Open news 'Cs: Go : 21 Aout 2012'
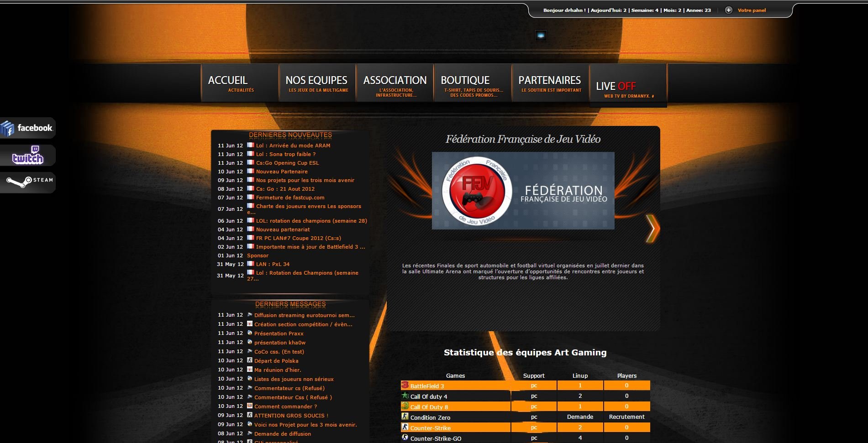 point(285,189)
